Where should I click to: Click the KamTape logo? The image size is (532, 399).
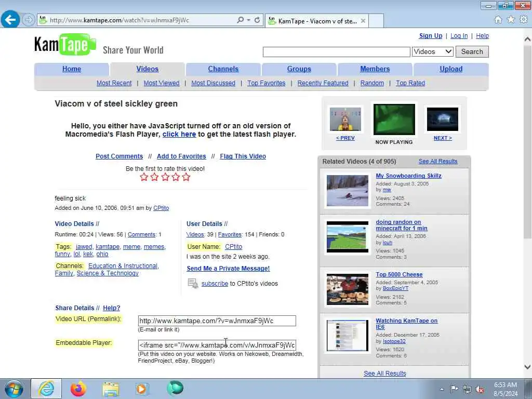point(65,45)
